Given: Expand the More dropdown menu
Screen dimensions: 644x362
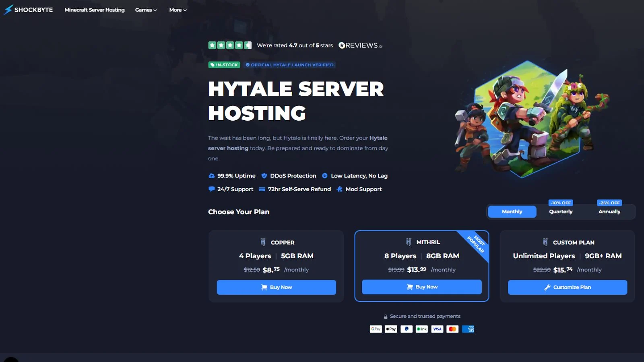Looking at the screenshot, I should click(178, 10).
